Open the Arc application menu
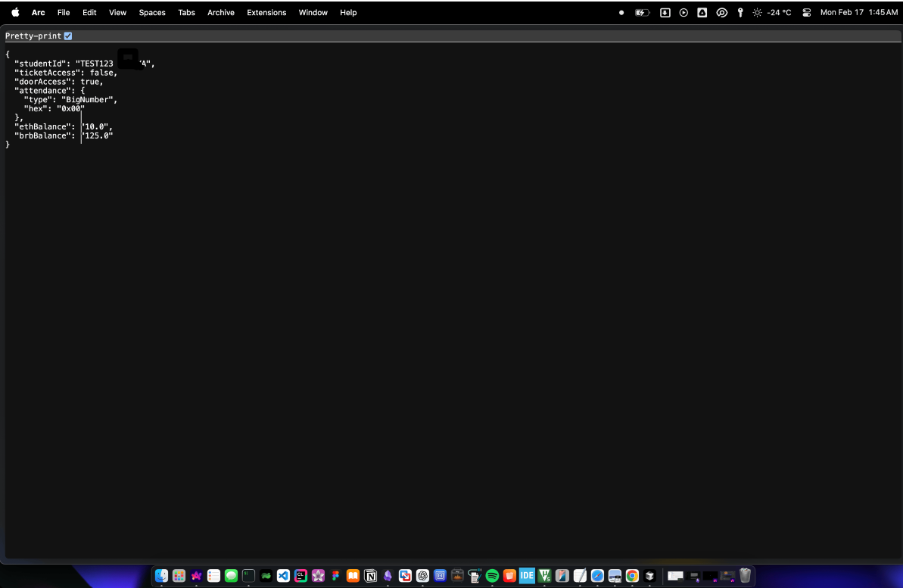The width and height of the screenshot is (903, 588). [38, 12]
